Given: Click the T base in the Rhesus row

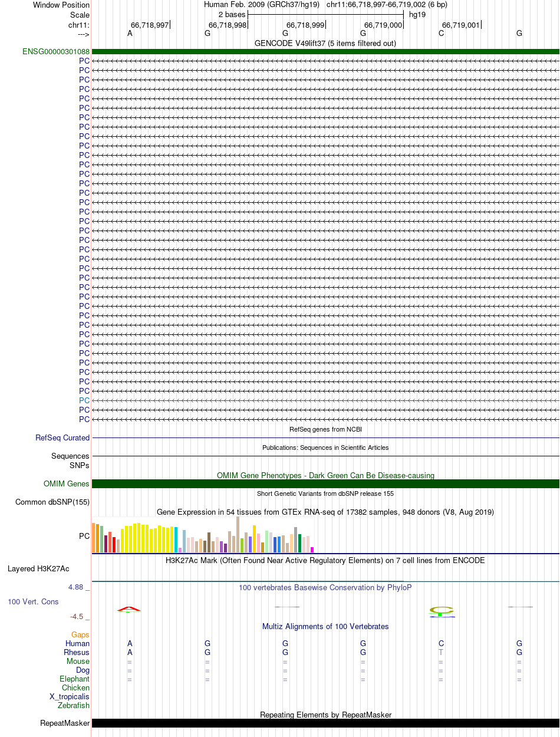Looking at the screenshot, I should (x=441, y=652).
